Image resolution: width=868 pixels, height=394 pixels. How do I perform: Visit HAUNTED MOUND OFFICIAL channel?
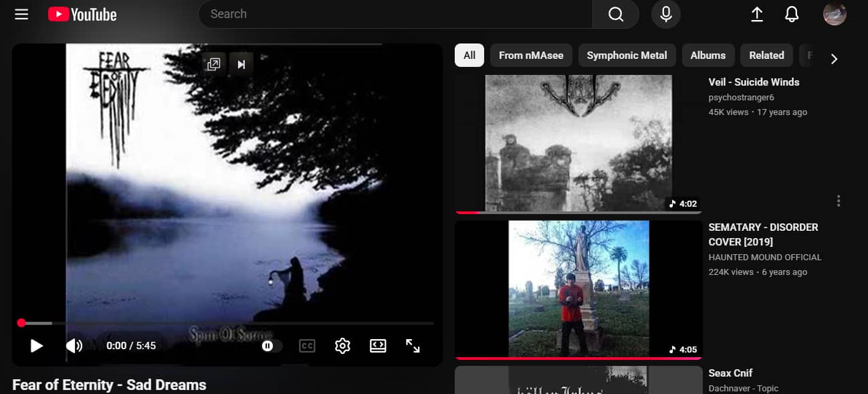click(765, 258)
